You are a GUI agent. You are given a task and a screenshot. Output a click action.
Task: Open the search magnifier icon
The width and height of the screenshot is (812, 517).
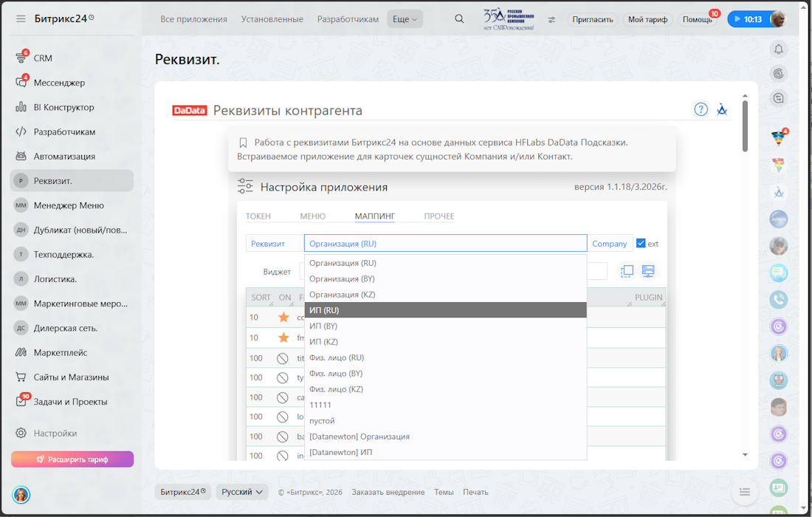pos(459,18)
